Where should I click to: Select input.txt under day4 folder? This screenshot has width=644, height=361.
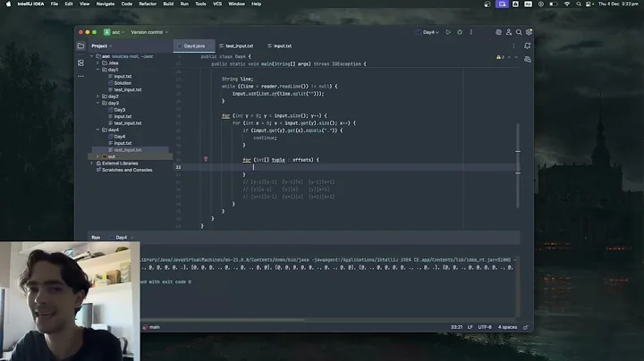click(123, 143)
